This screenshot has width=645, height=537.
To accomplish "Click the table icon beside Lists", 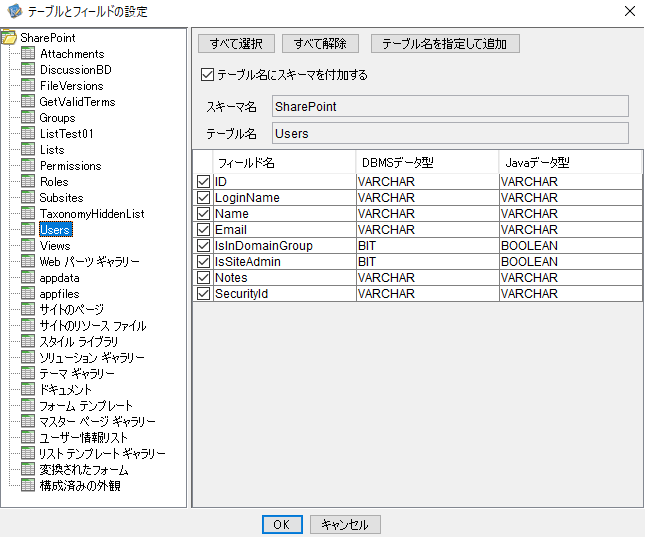I will point(28,149).
